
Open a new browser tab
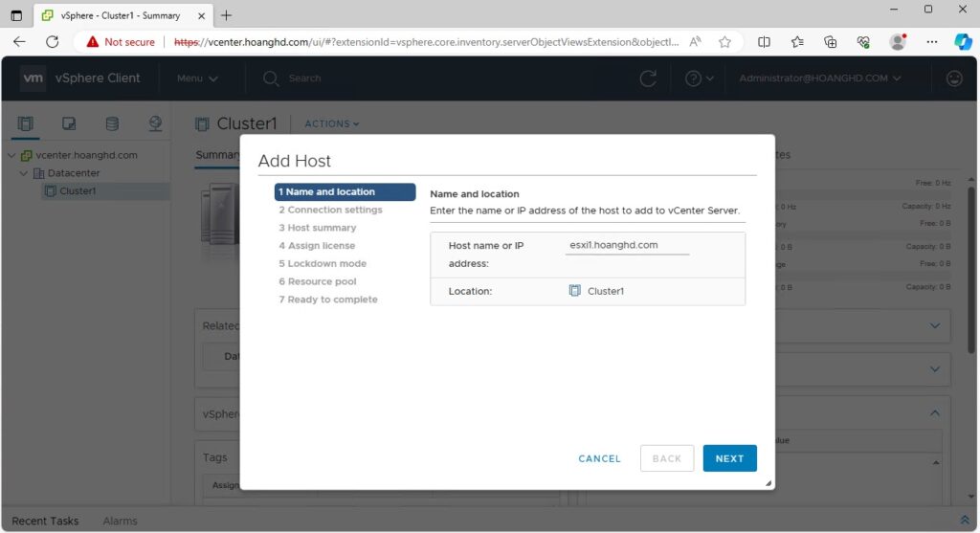tap(226, 15)
